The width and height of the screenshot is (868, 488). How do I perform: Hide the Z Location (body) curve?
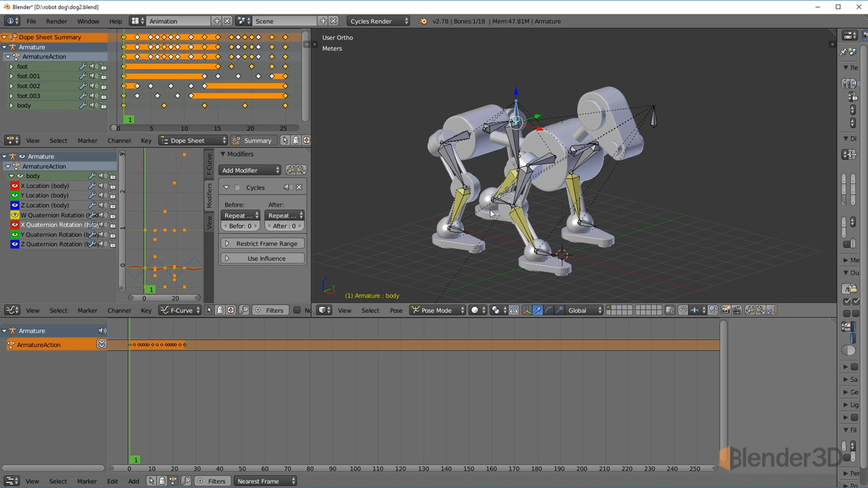pyautogui.click(x=15, y=205)
